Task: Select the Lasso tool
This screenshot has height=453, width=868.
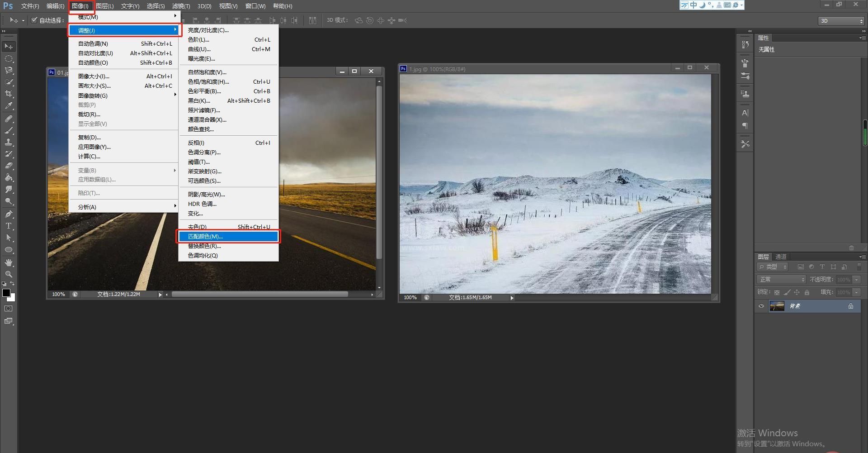Action: point(9,71)
